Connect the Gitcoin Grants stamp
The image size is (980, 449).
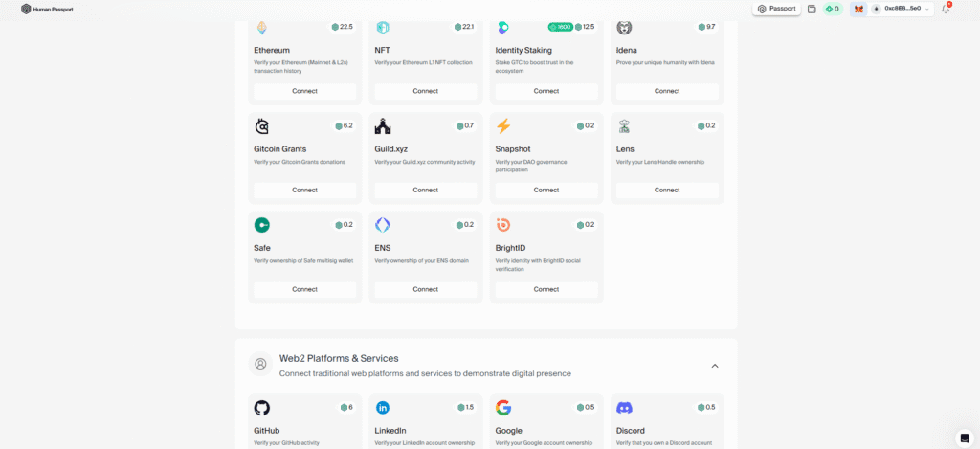[305, 191]
